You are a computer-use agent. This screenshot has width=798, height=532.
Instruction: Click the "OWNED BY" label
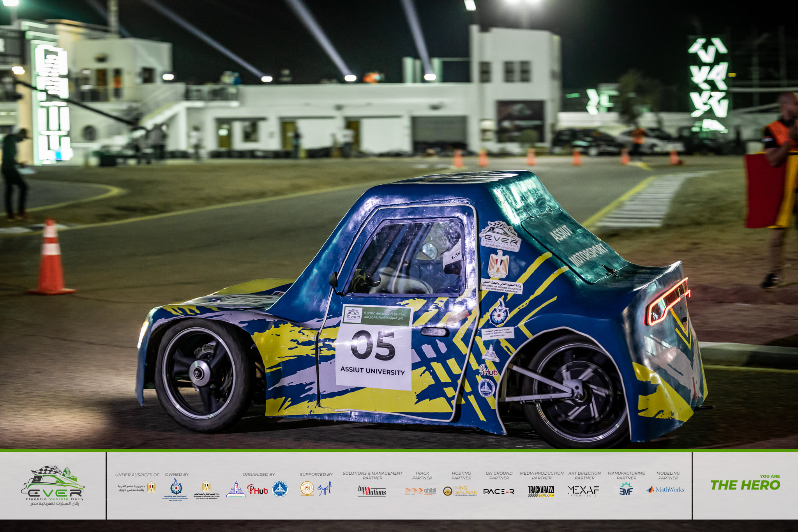(x=177, y=475)
